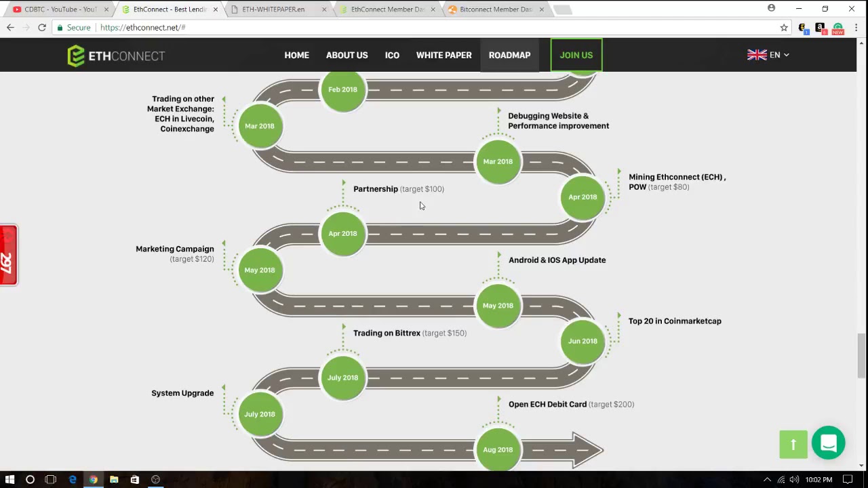The width and height of the screenshot is (868, 488).
Task: Click the Chrome icon on the taskbar
Action: [94, 479]
